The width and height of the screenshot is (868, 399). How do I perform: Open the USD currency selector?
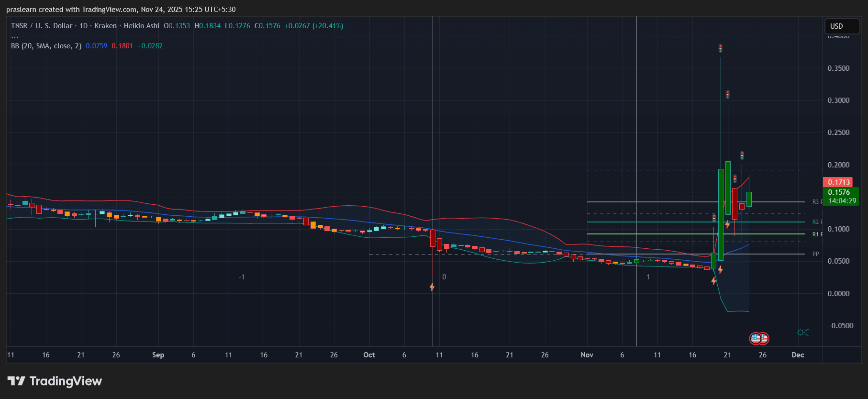coord(842,26)
